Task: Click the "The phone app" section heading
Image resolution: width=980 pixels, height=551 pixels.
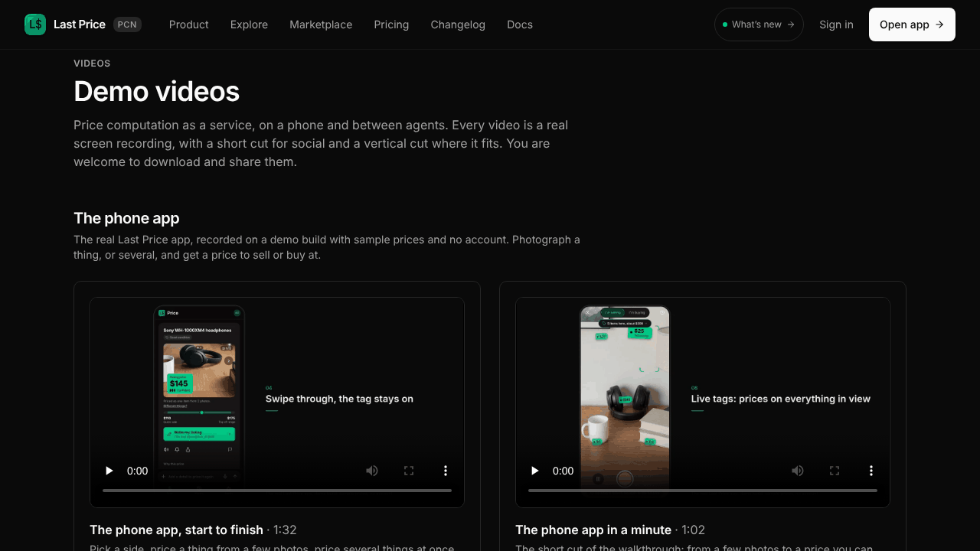Action: coord(126,218)
